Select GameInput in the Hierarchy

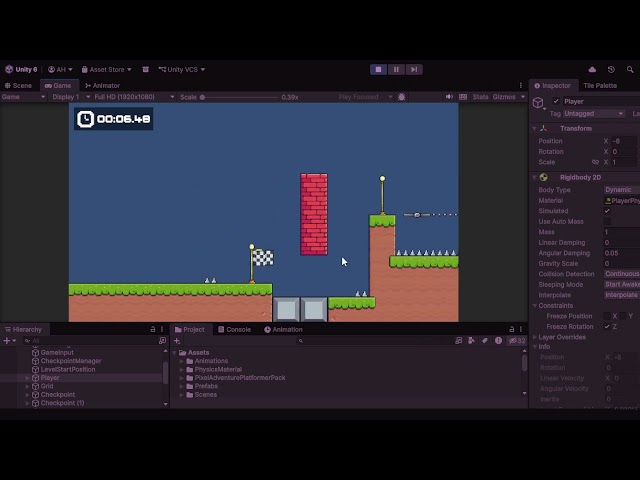pyautogui.click(x=57, y=353)
